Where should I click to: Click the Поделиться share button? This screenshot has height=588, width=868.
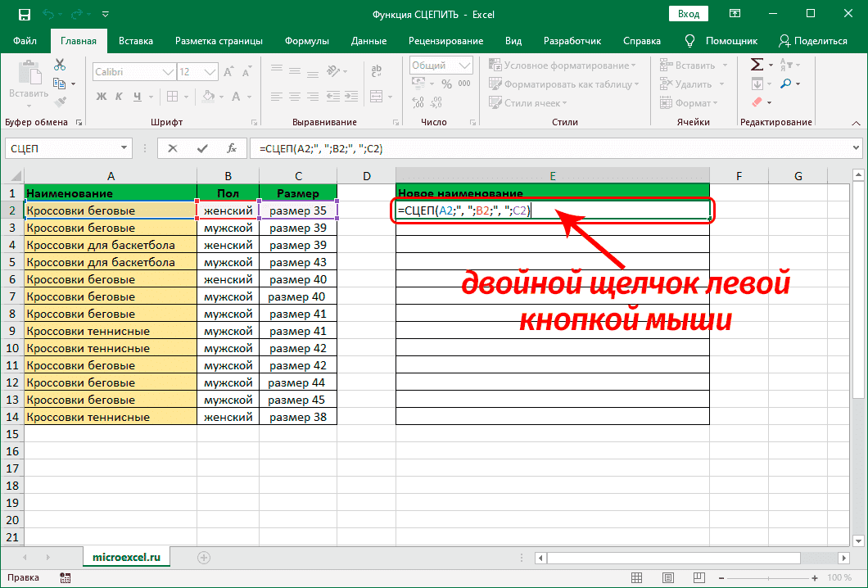pos(812,41)
